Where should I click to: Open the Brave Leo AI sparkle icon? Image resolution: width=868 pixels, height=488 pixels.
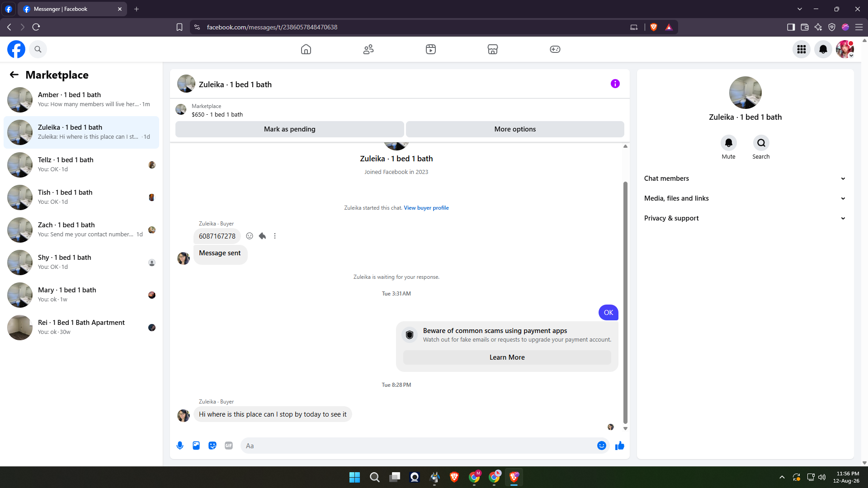tap(818, 27)
